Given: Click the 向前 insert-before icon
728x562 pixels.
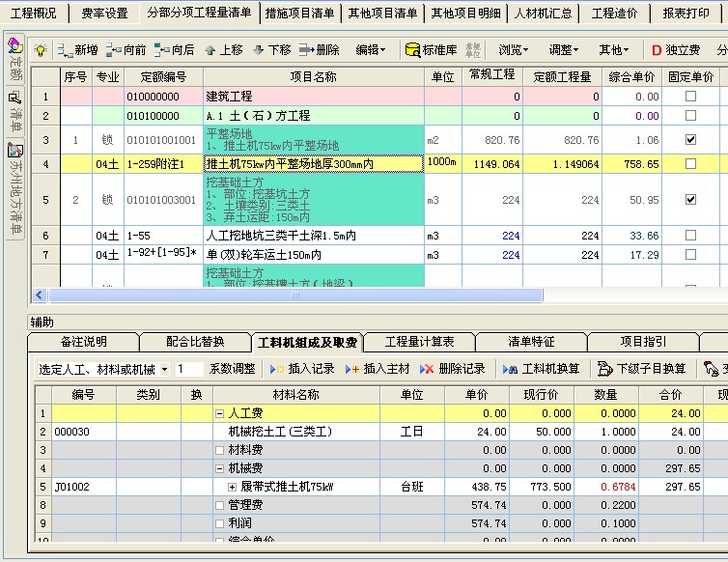Looking at the screenshot, I should tap(113, 49).
